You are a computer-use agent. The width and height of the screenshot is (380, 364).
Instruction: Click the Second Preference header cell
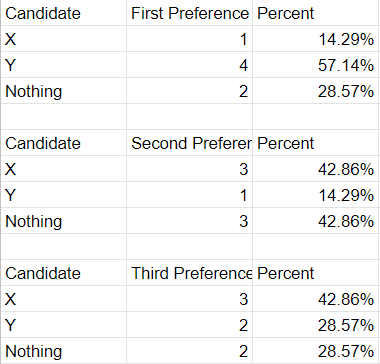click(x=189, y=143)
